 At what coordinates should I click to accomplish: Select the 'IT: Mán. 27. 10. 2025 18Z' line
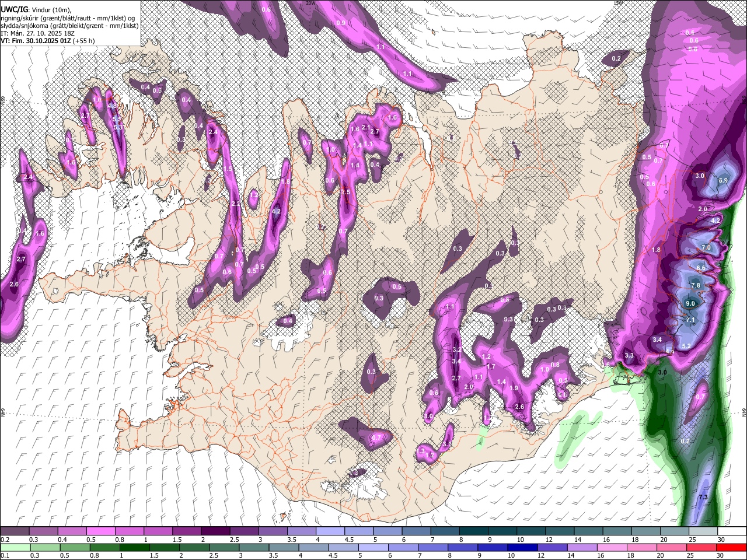tap(38, 33)
